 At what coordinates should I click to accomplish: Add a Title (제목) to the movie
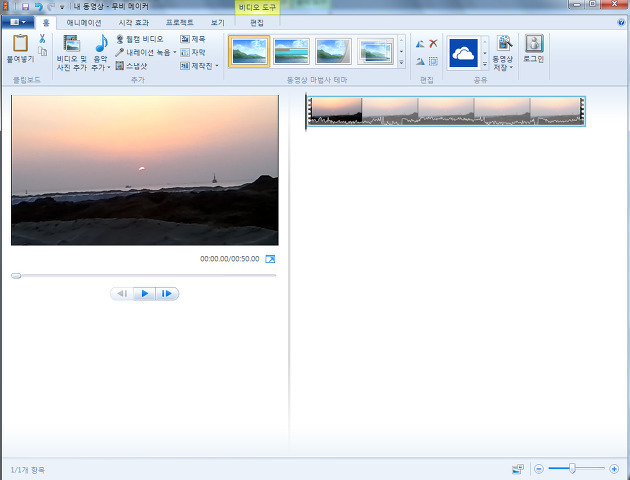point(193,39)
